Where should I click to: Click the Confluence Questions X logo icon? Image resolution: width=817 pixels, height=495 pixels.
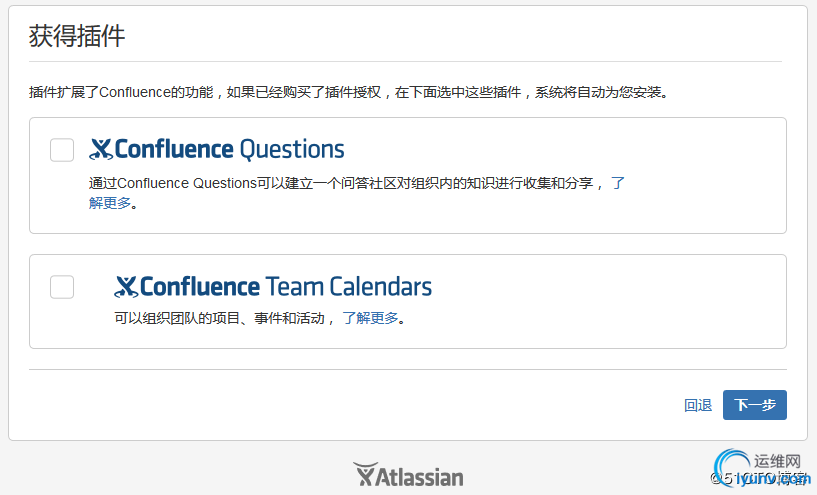pyautogui.click(x=101, y=150)
